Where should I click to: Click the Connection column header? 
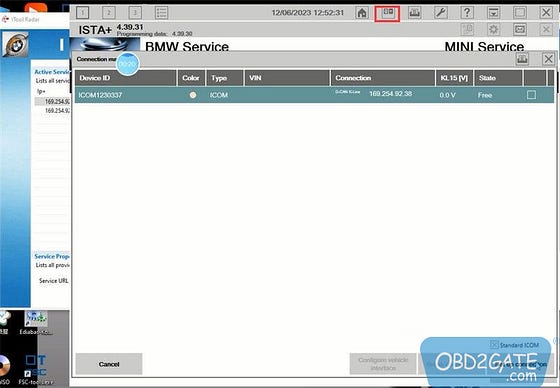[x=382, y=78]
